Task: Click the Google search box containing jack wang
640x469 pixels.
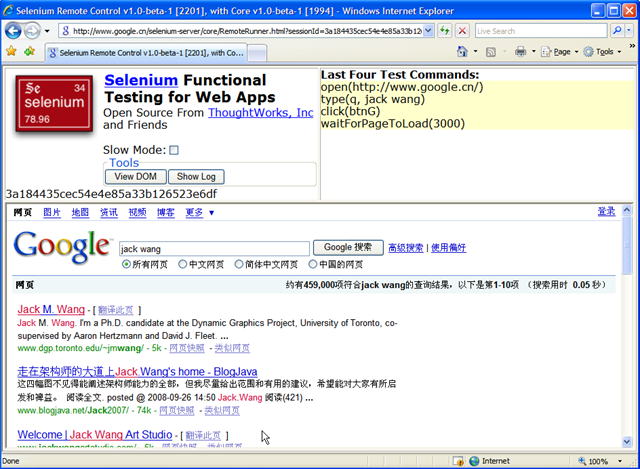Action: tap(213, 247)
